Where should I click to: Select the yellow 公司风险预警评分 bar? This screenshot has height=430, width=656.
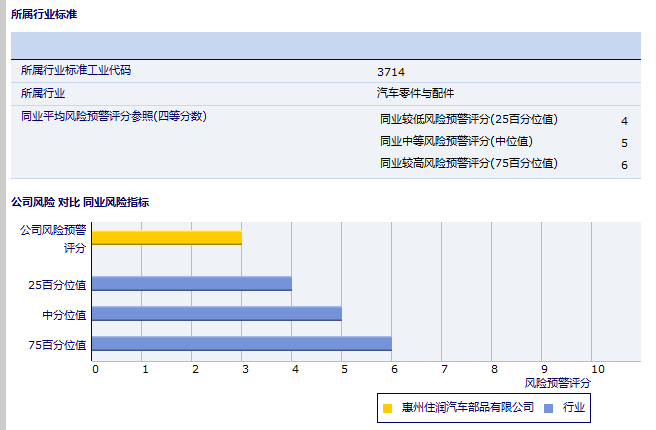167,238
